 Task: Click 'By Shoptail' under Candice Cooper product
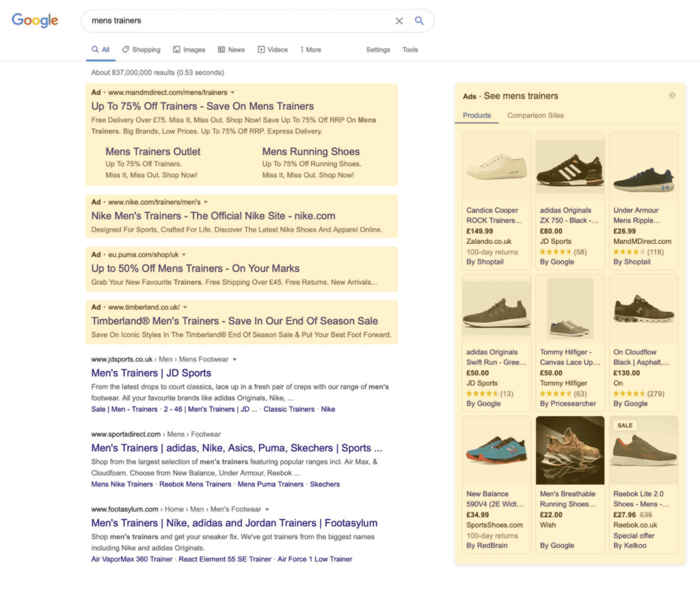(x=485, y=262)
